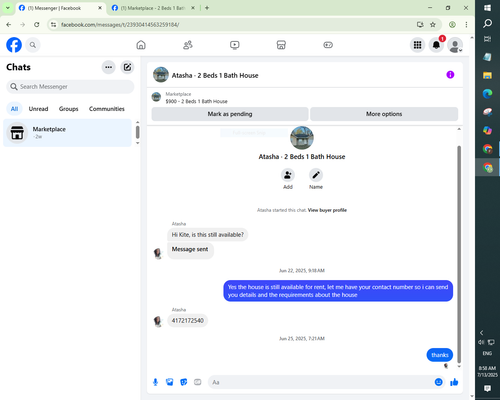Choose a GIF icon in composer
Viewport: 500px width, 400px height.
coord(198,382)
